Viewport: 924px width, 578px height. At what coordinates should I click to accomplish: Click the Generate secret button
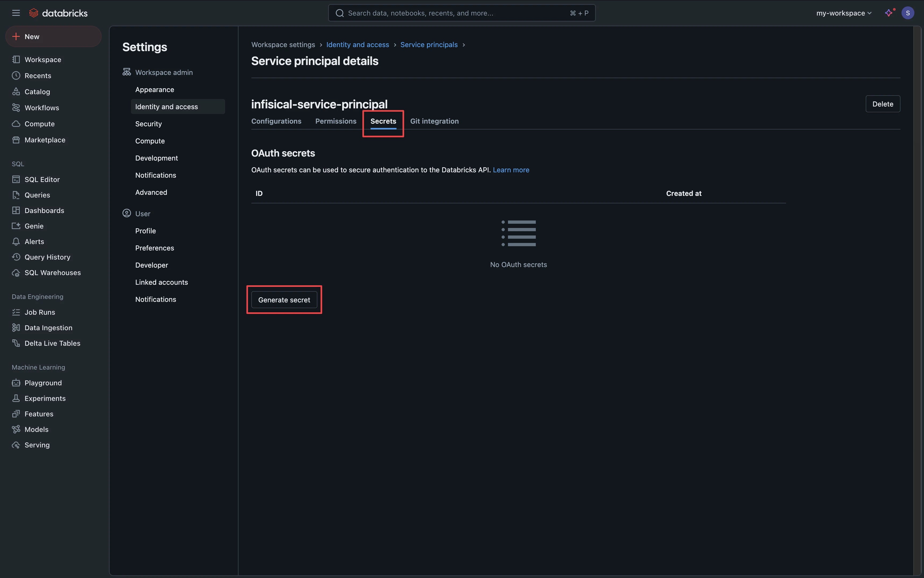(x=284, y=300)
